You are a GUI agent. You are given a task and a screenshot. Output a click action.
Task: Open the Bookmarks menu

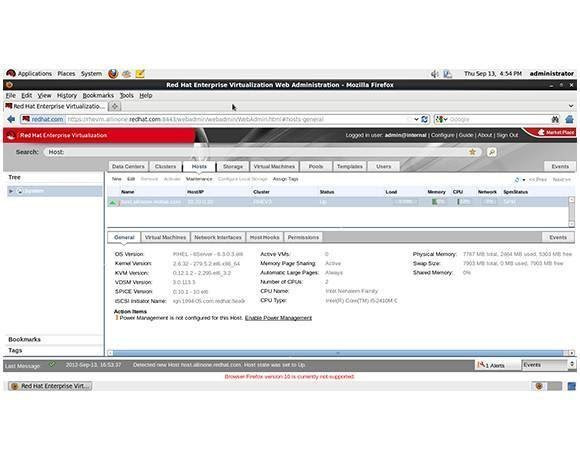pyautogui.click(x=98, y=95)
